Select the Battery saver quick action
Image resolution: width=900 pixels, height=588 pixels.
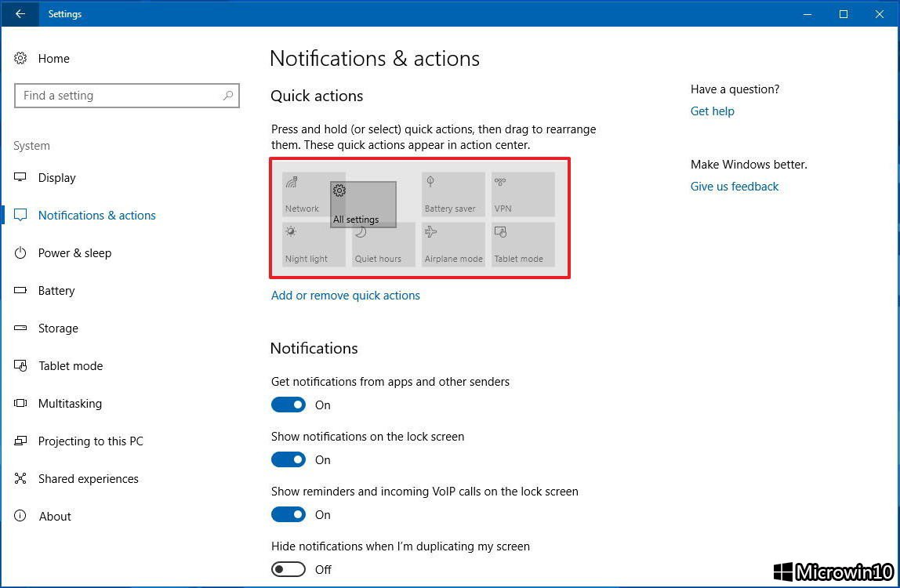pyautogui.click(x=453, y=194)
